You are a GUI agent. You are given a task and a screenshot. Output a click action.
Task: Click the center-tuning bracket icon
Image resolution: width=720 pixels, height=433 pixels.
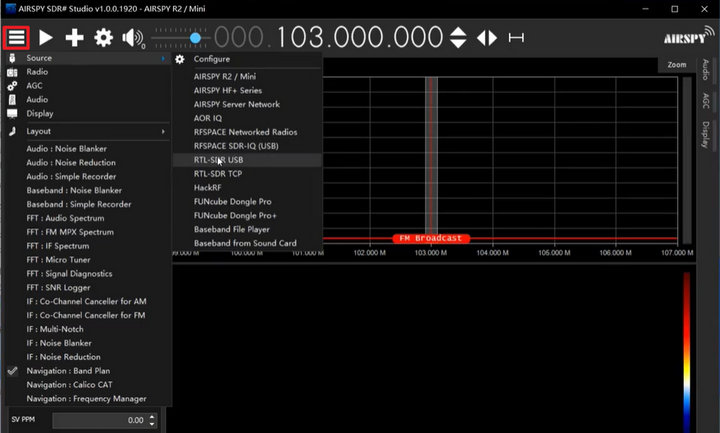click(x=516, y=38)
